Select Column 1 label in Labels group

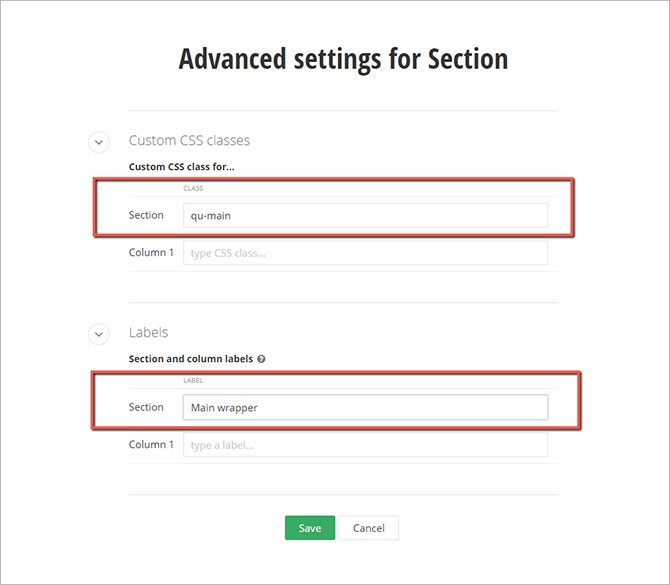click(x=151, y=445)
